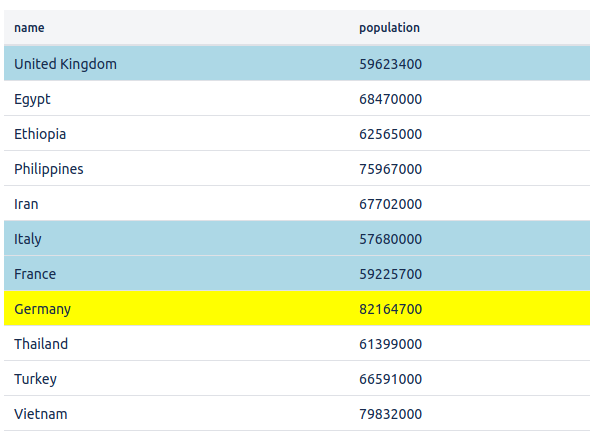Select the Turkey row
This screenshot has width=596, height=435.
click(297, 379)
